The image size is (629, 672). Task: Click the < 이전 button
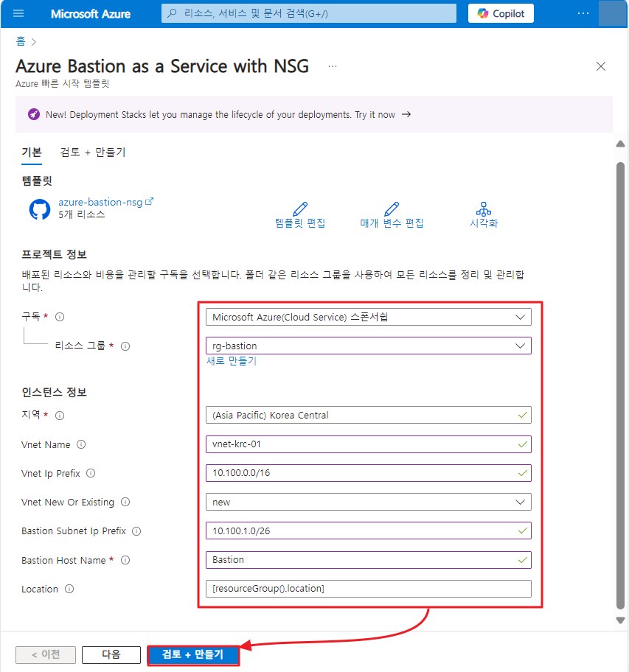pos(46,655)
